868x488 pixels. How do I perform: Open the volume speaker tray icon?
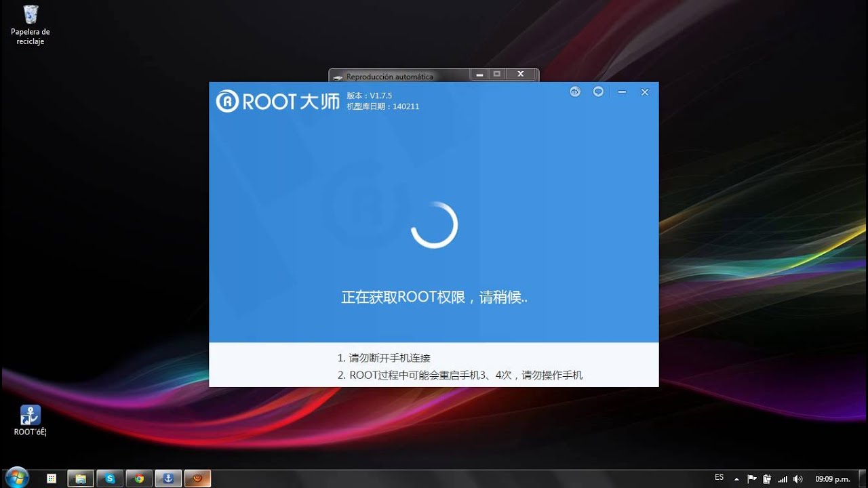tap(798, 479)
